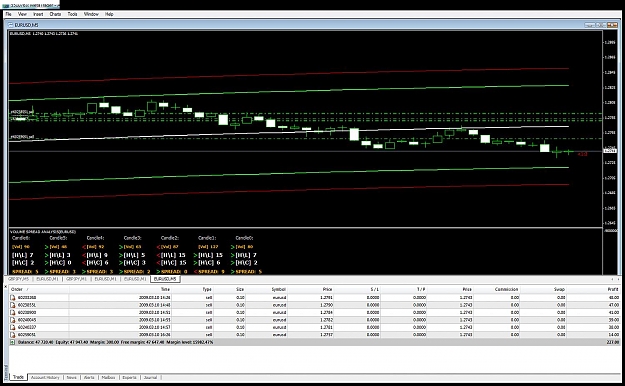Click total profit 227.00 in summary row

tap(613, 342)
